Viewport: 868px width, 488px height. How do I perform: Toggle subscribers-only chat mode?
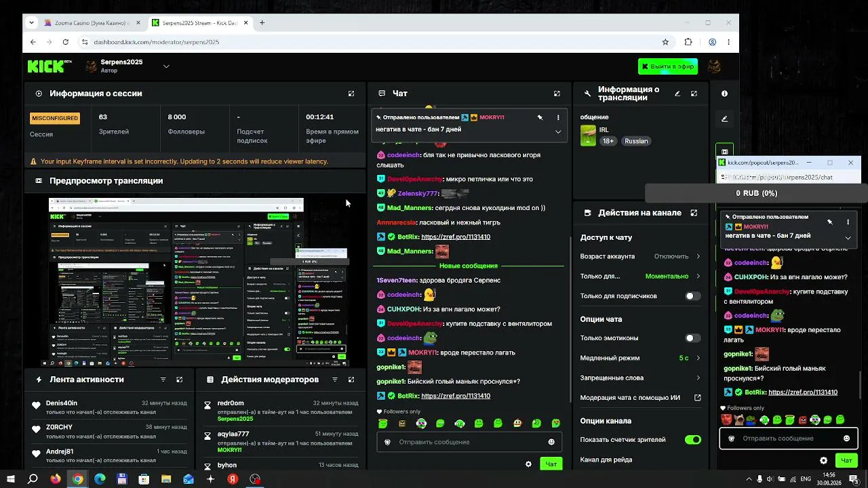tap(692, 296)
